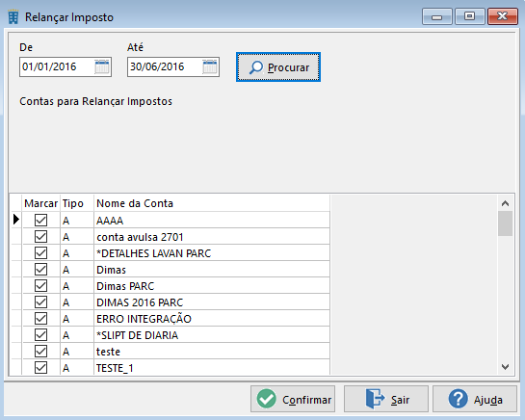Select the ERRO INTEGRAÇÃO name cell
Image resolution: width=525 pixels, height=420 pixels.
click(x=212, y=319)
